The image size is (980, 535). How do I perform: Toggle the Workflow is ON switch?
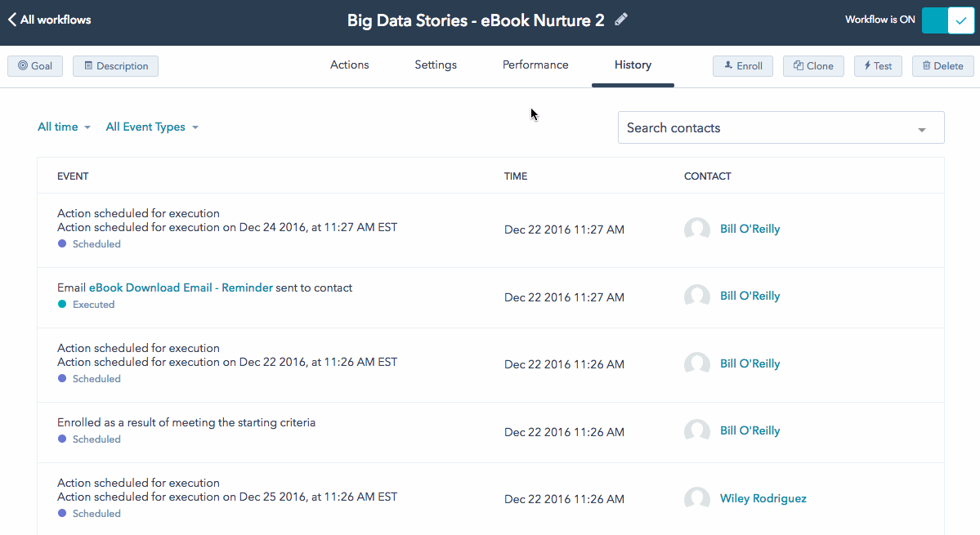coord(947,20)
